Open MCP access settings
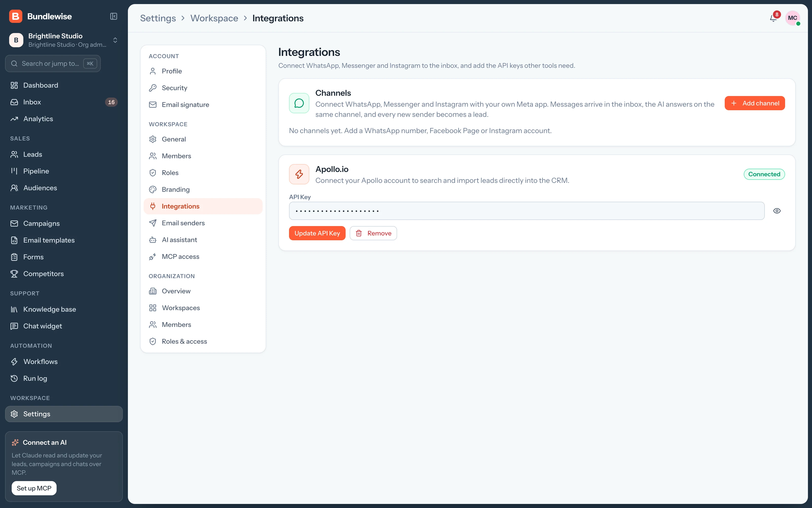The height and width of the screenshot is (508, 812). pyautogui.click(x=203, y=257)
